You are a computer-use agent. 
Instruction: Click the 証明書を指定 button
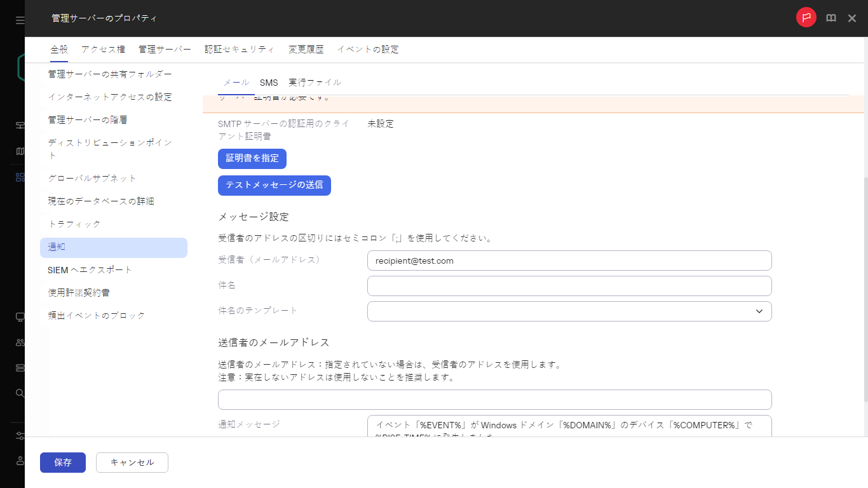[252, 158]
